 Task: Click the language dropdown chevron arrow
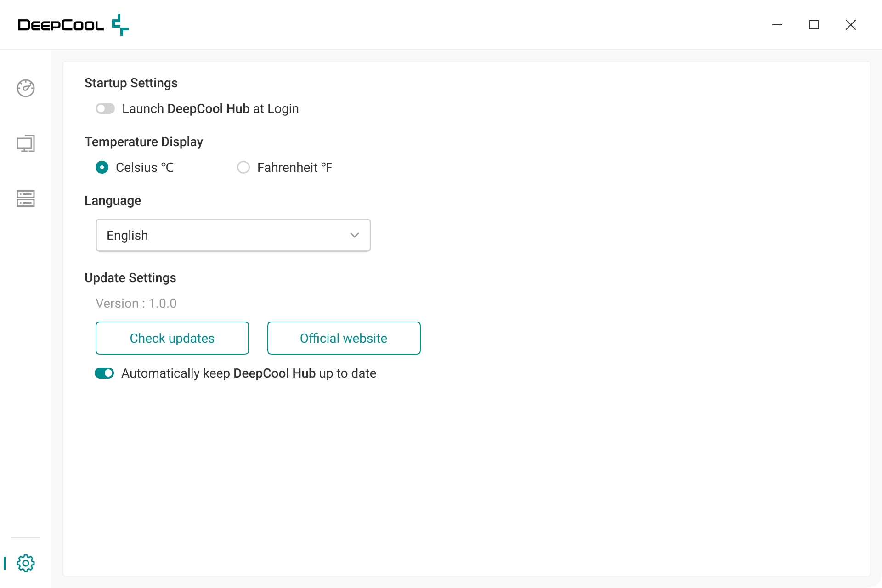click(354, 235)
